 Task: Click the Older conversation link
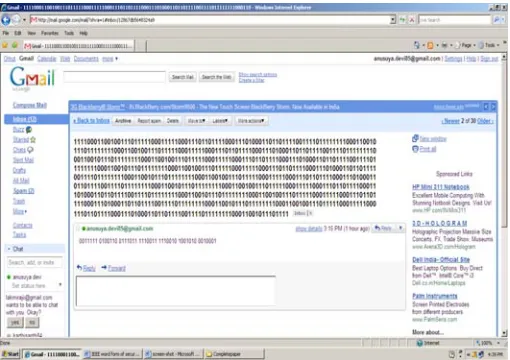pos(485,121)
